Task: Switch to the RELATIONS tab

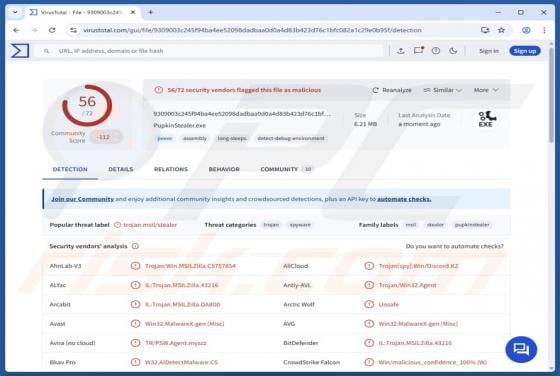Action: pos(171,169)
